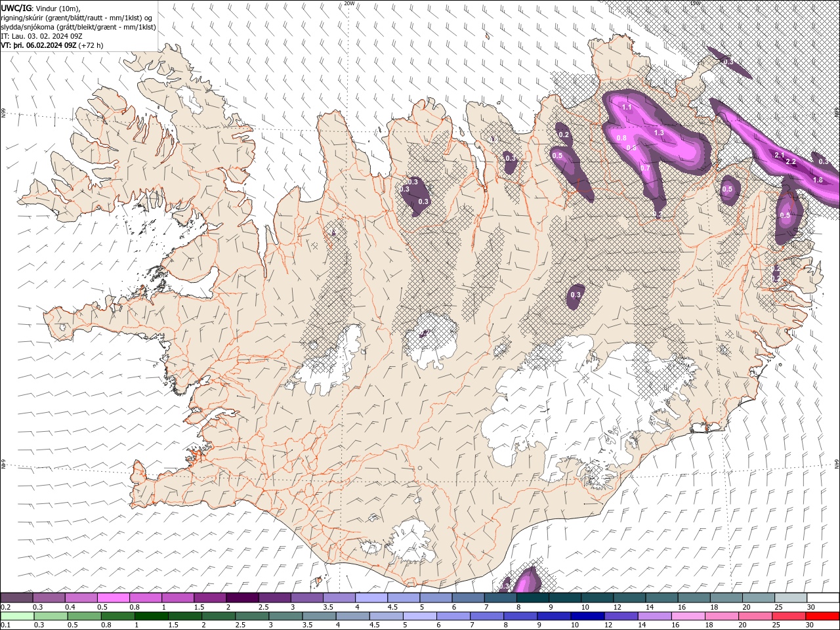840x630 pixels.
Task: Pick the 4 light lavender snow-scale swatch
Action: 371,597
